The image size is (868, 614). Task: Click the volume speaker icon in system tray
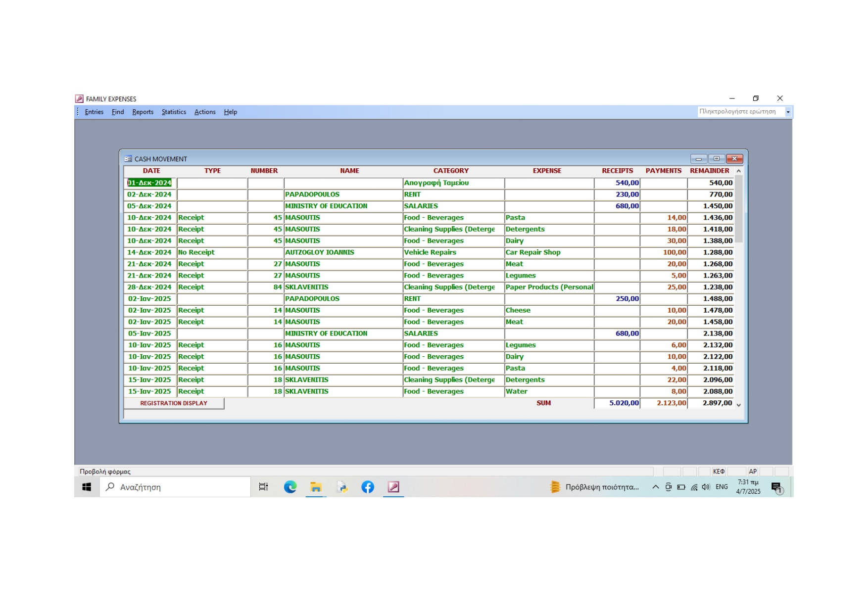point(706,487)
